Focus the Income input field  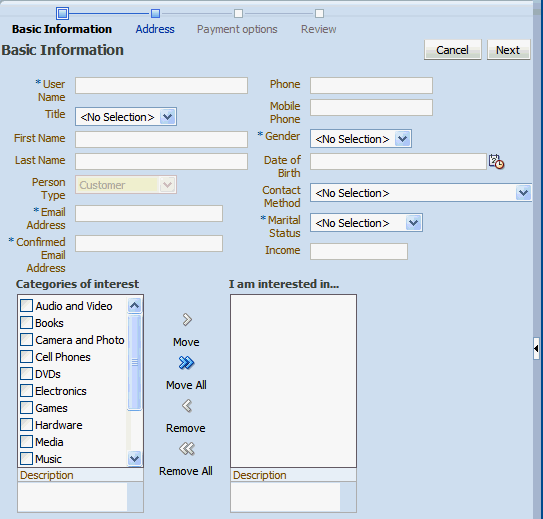(x=359, y=252)
